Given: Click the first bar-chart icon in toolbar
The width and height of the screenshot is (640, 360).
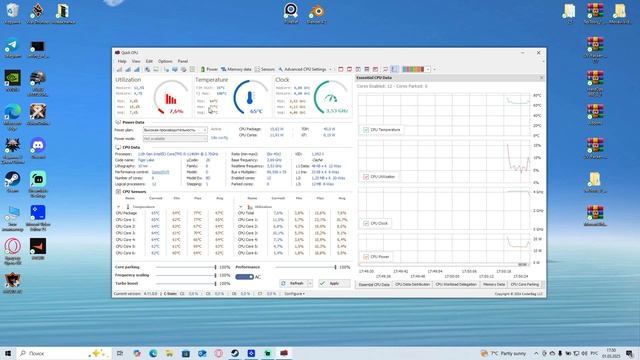Looking at the screenshot, I should 119,69.
